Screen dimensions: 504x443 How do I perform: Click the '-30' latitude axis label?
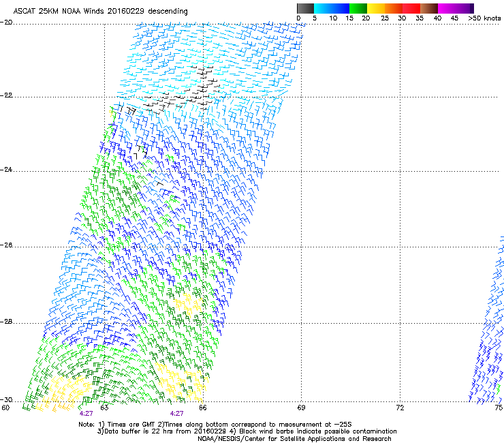click(6, 400)
